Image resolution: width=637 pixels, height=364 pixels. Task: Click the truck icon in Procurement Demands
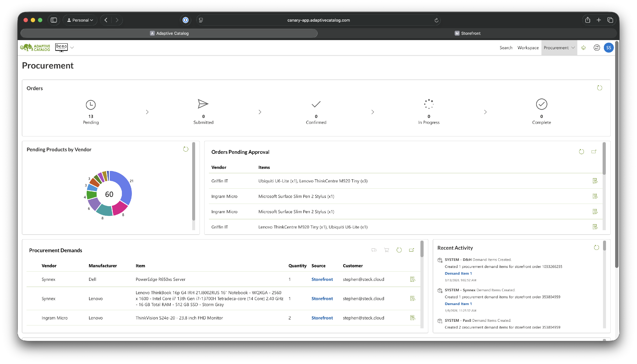tap(374, 250)
